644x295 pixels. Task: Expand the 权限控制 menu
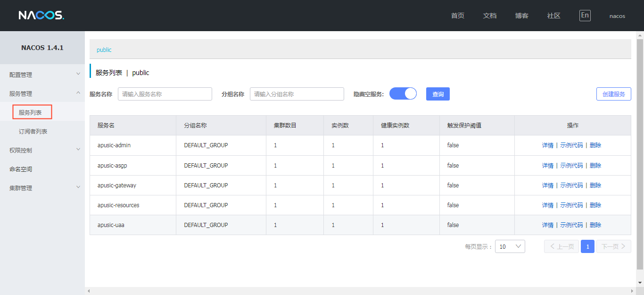42,150
